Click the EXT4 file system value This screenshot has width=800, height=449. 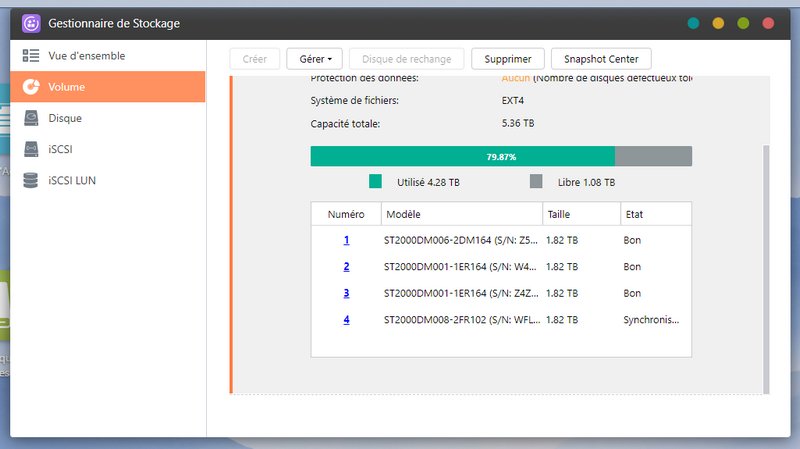tap(513, 100)
